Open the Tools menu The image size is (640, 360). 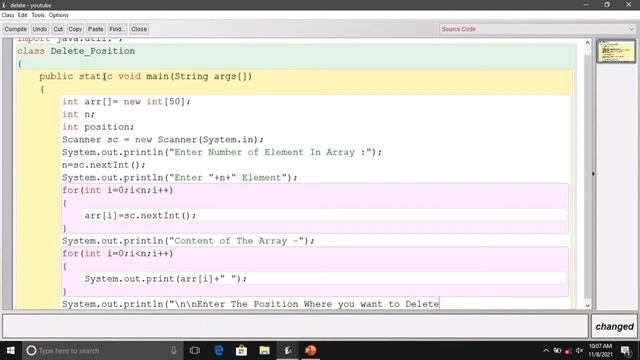[38, 15]
